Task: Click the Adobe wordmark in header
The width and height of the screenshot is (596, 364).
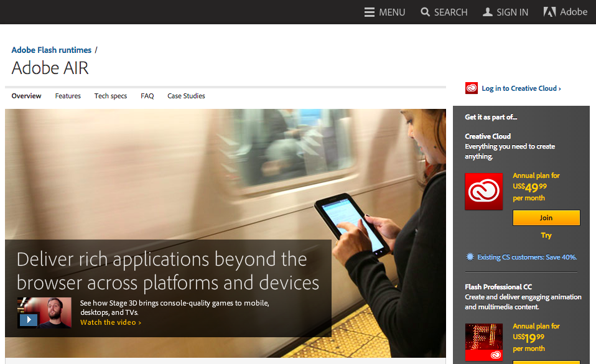Action: click(574, 12)
